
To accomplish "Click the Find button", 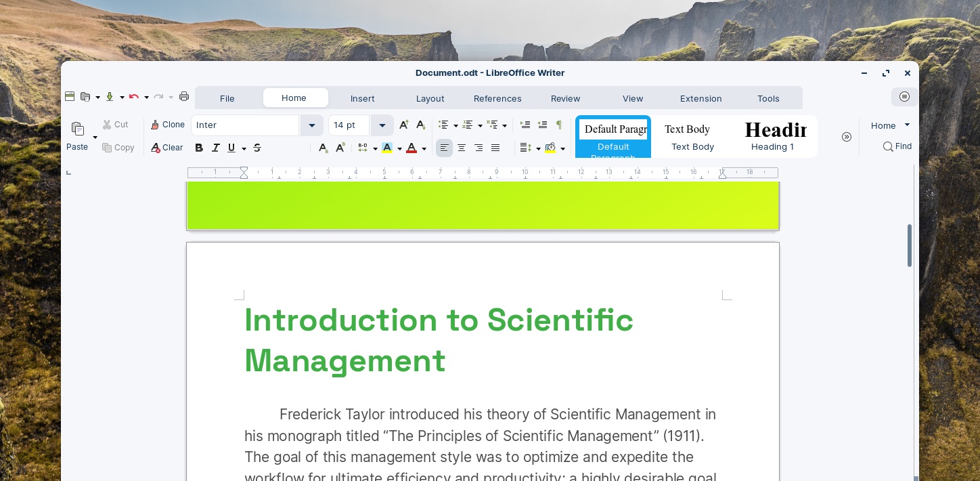I will (897, 146).
